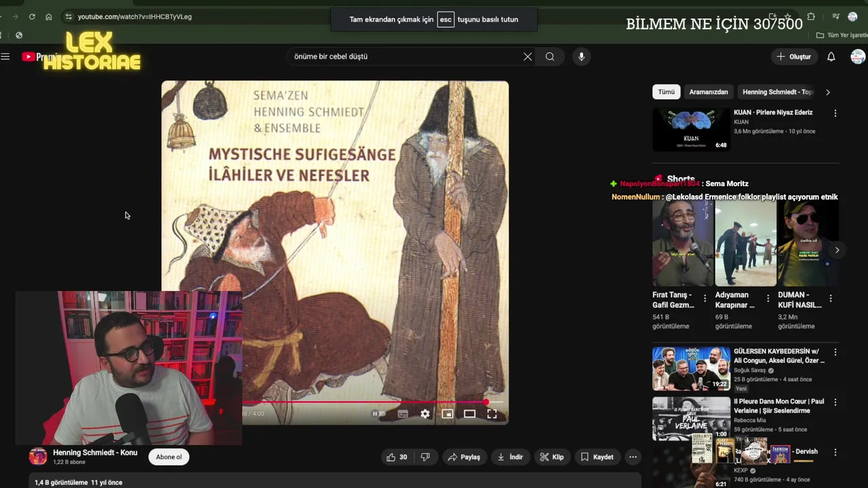
Task: Subscribe with Abone ol button
Action: click(x=169, y=457)
